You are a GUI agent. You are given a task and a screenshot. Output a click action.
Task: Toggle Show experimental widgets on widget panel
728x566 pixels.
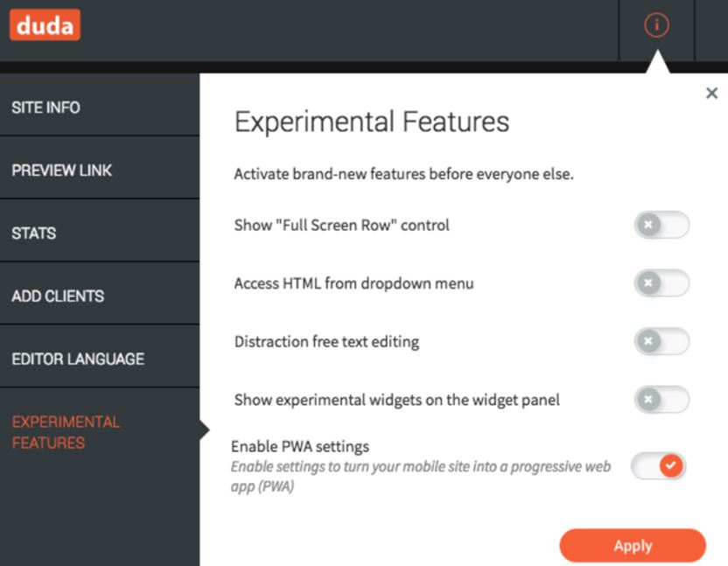[661, 399]
